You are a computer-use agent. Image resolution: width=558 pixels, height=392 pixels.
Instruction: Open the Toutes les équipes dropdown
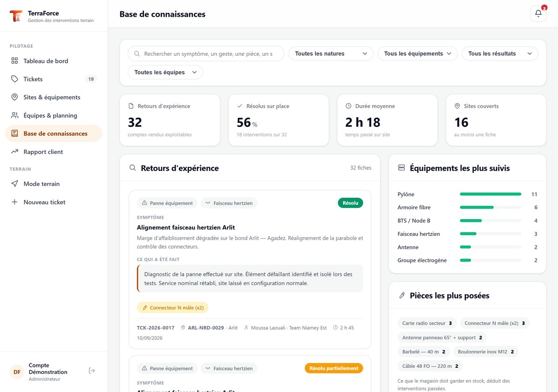166,72
